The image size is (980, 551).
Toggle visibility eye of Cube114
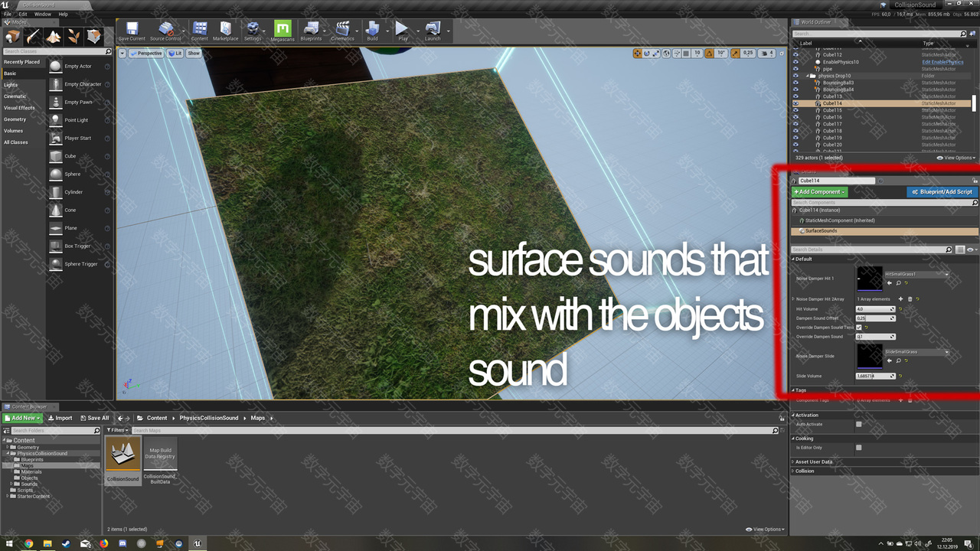pyautogui.click(x=795, y=103)
